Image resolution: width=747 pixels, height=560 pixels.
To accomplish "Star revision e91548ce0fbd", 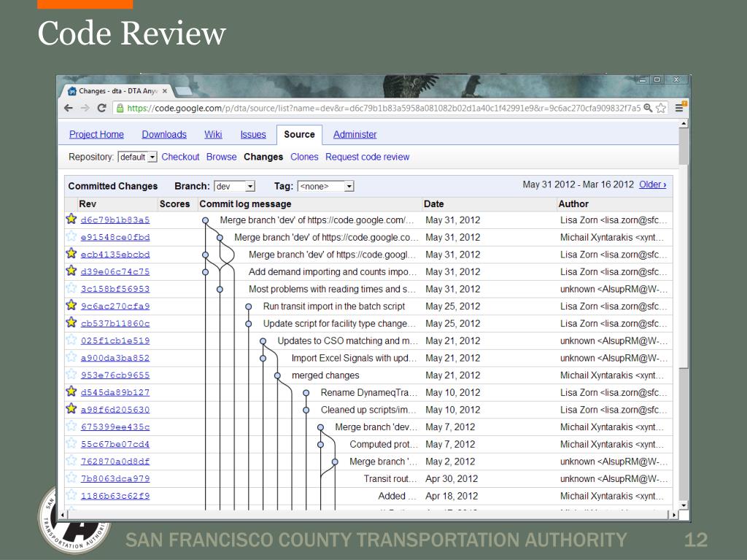I will (x=71, y=237).
